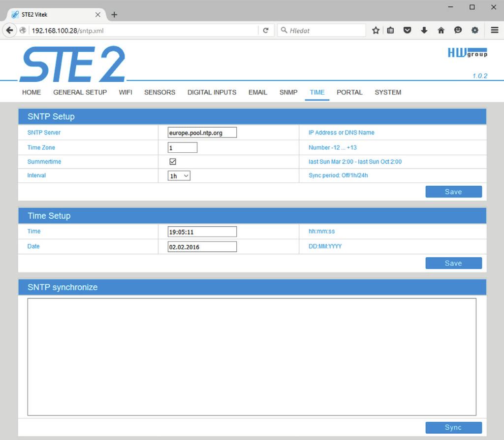Click the chat smiley icon in toolbar
504x440 pixels.
coord(458,31)
